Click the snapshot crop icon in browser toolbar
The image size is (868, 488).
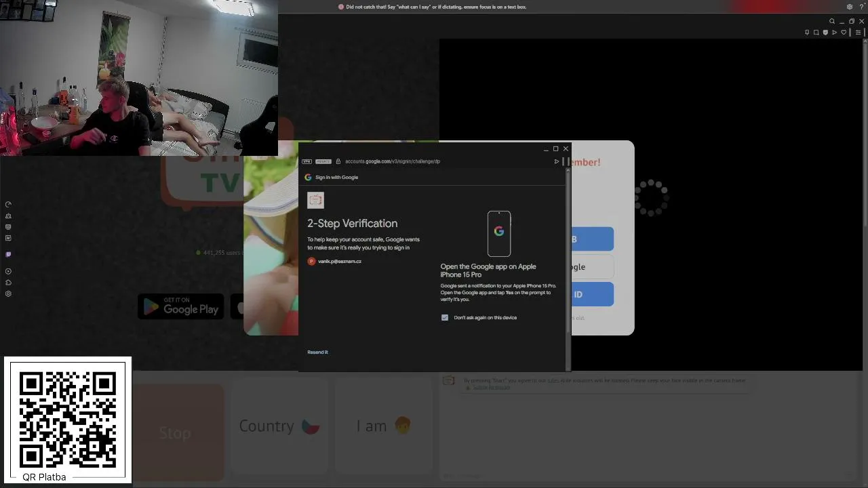click(x=816, y=33)
